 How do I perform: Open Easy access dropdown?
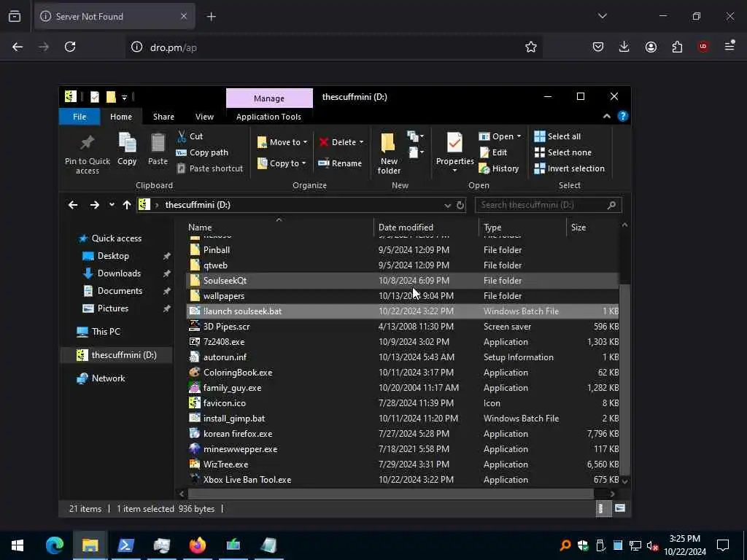(415, 152)
